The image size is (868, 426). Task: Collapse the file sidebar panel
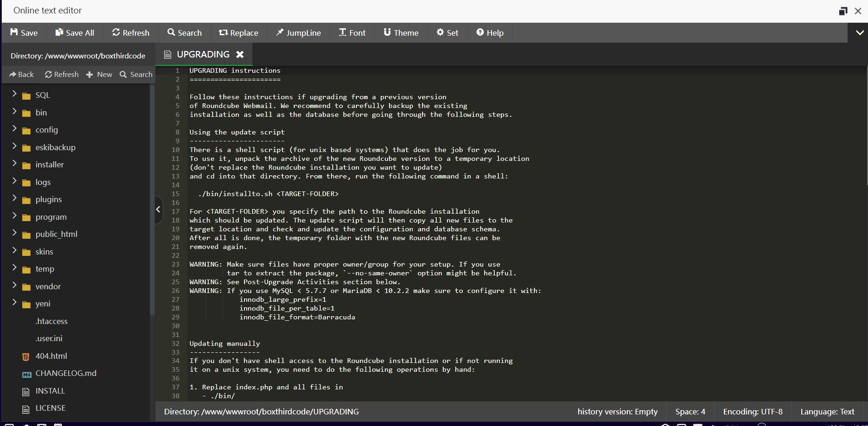click(x=159, y=210)
